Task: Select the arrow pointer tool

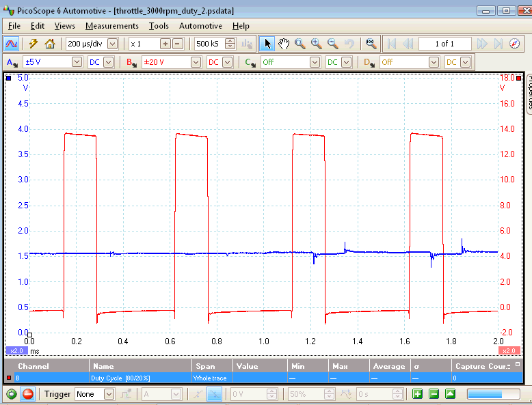Action: (267, 44)
